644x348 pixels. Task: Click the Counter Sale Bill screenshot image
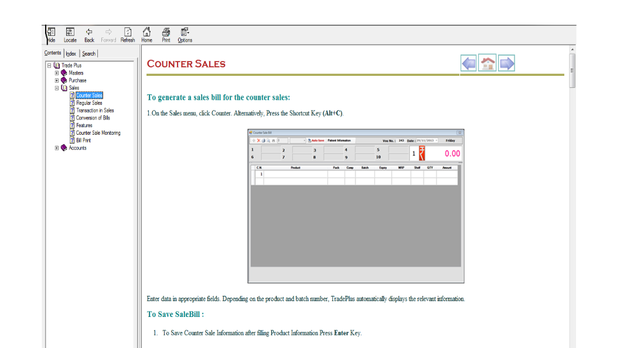click(356, 206)
